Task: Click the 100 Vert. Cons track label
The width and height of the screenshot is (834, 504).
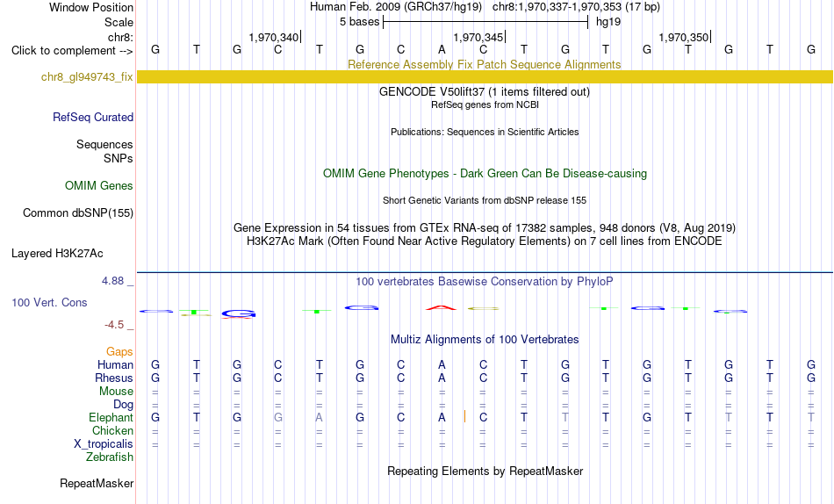Action: (x=49, y=302)
